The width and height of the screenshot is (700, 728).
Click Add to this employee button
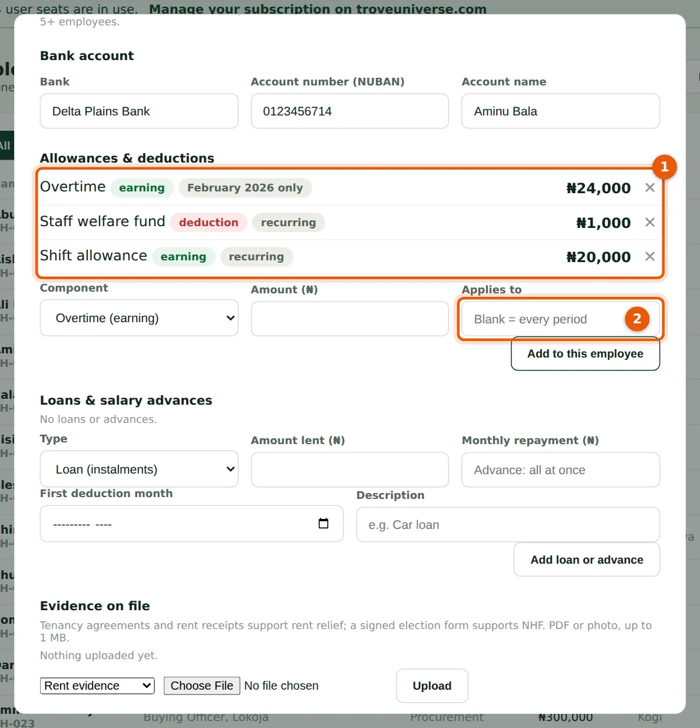(585, 354)
